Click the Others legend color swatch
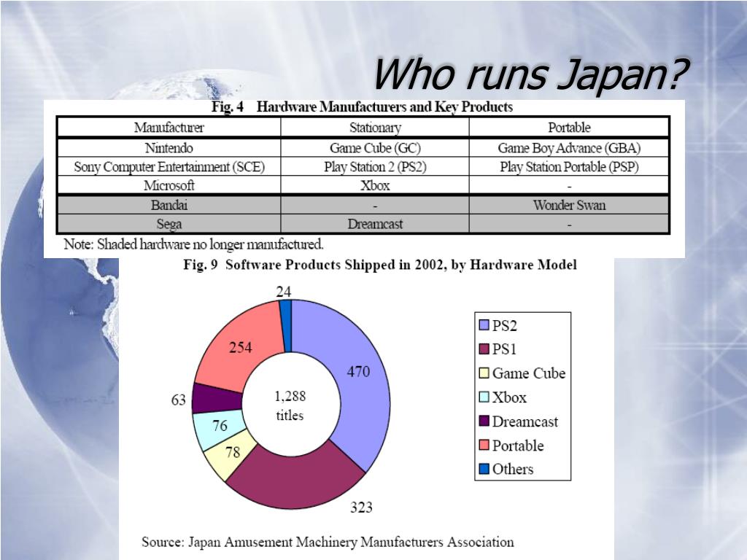This screenshot has height=560, width=747. (x=484, y=469)
